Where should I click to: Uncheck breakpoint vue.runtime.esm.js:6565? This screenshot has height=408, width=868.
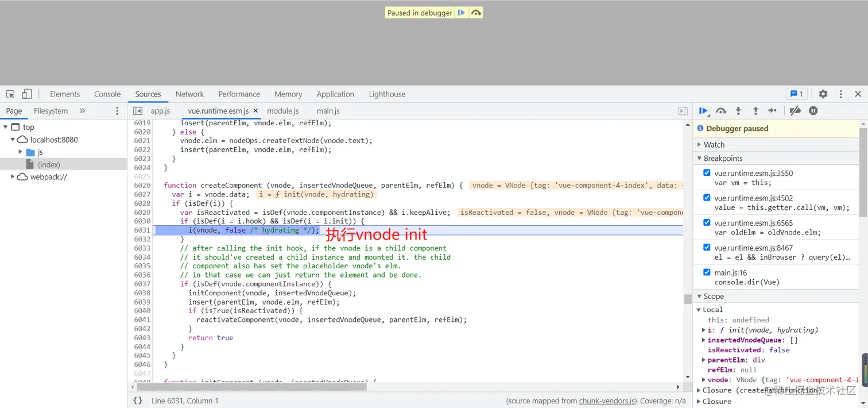click(x=707, y=222)
